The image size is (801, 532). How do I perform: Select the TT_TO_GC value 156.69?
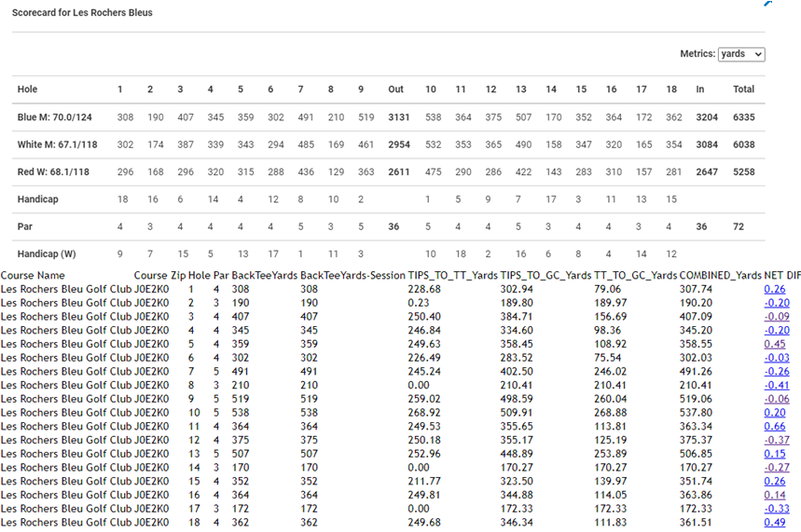coord(611,317)
